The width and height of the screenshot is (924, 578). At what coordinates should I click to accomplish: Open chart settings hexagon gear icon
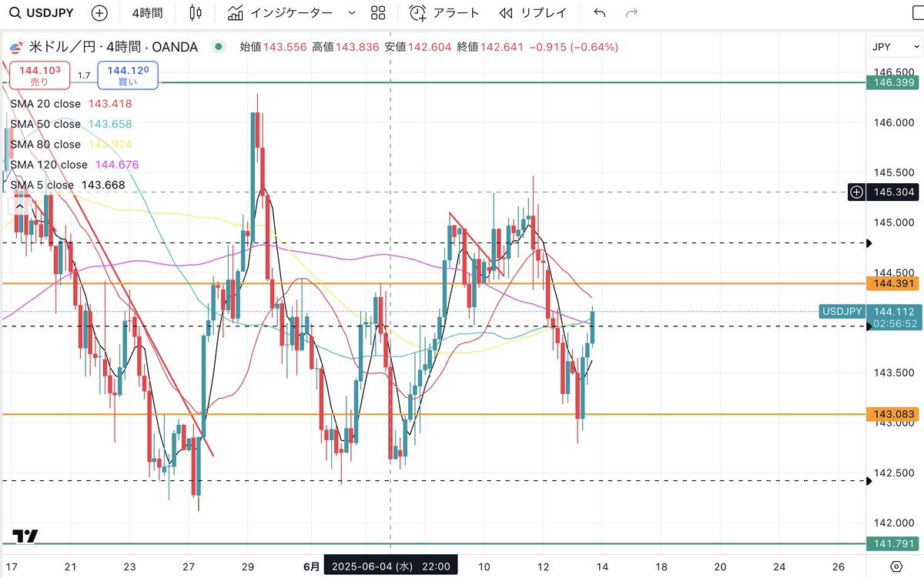pos(896,566)
